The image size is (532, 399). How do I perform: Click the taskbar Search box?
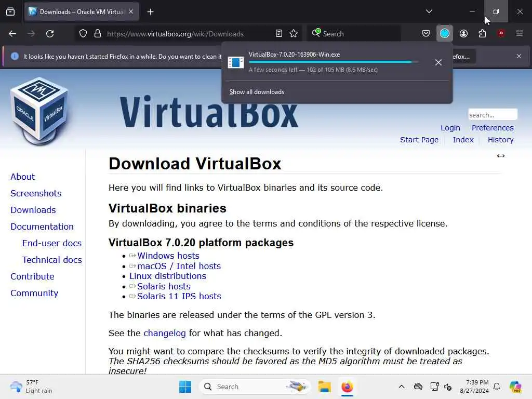[255, 387]
